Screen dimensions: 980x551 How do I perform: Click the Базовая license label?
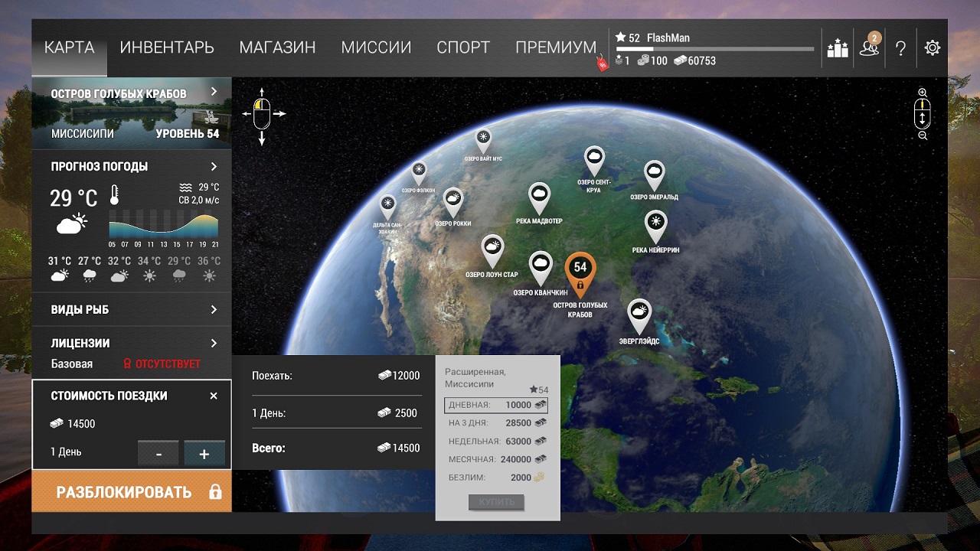[x=72, y=364]
